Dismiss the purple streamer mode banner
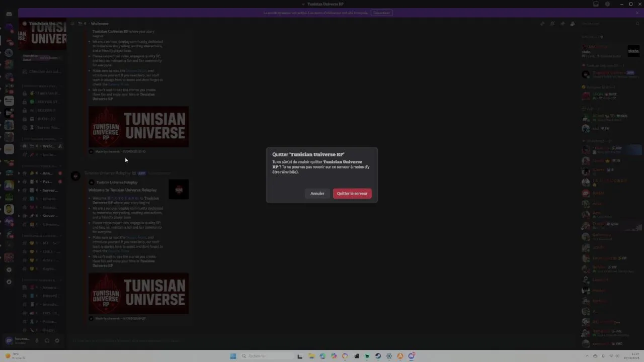Screen dimensions: 644x362 [637, 13]
